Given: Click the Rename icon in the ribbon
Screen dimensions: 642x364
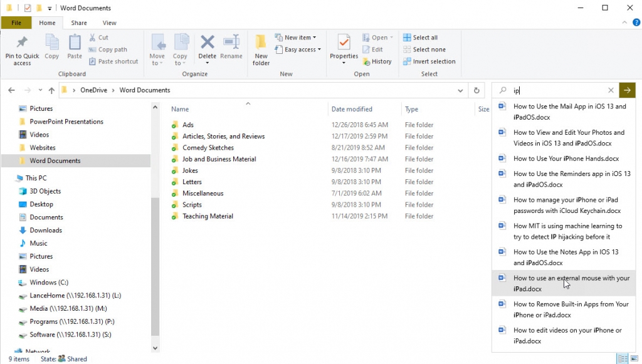Looking at the screenshot, I should point(231,49).
